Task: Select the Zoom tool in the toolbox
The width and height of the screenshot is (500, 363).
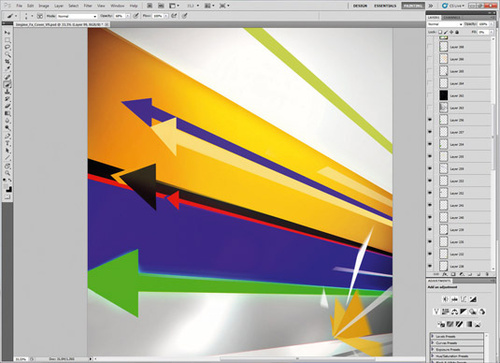Action: click(7, 173)
